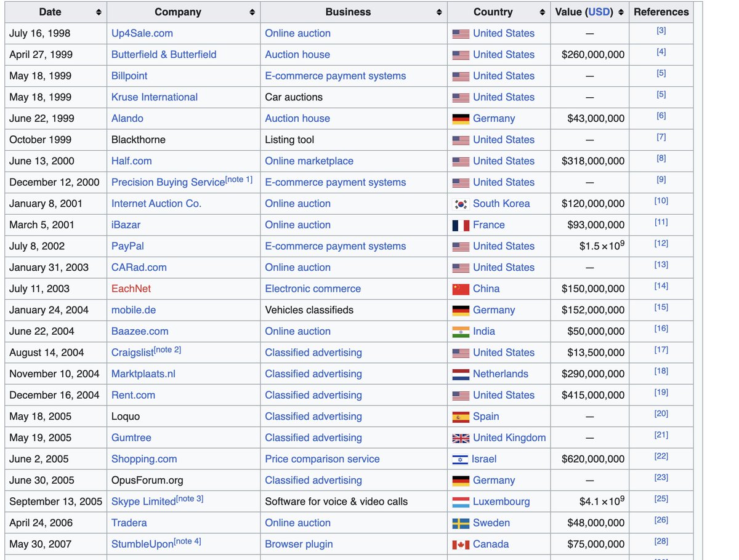Open the PayPal company link
The height and width of the screenshot is (560, 739).
click(127, 246)
